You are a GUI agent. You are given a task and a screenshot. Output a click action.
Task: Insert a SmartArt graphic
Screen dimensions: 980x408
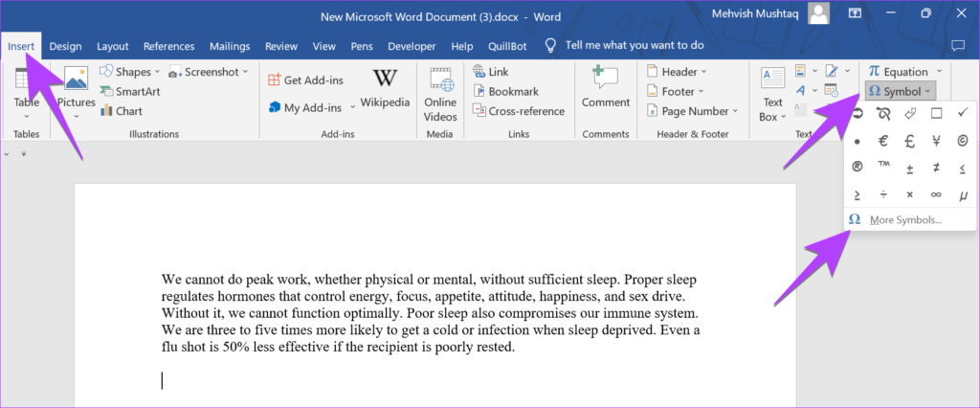[130, 91]
